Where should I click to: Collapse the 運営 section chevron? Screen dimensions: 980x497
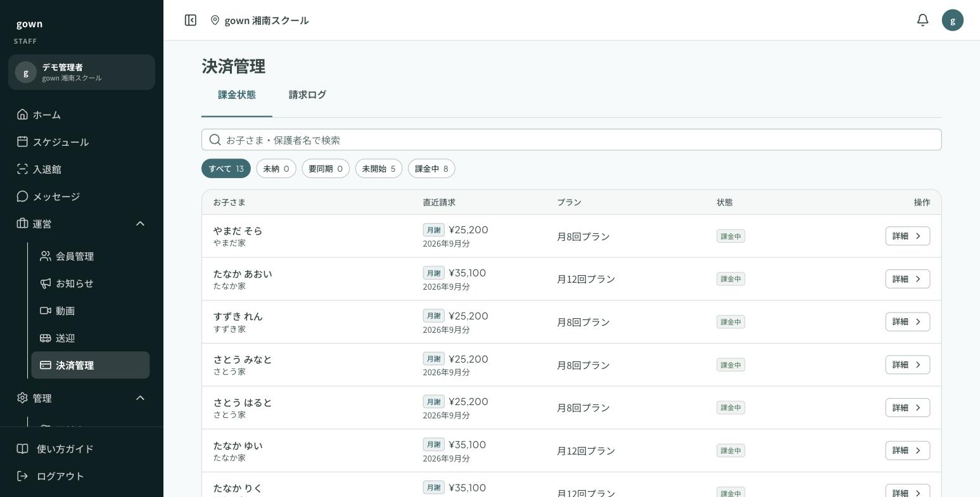point(141,224)
